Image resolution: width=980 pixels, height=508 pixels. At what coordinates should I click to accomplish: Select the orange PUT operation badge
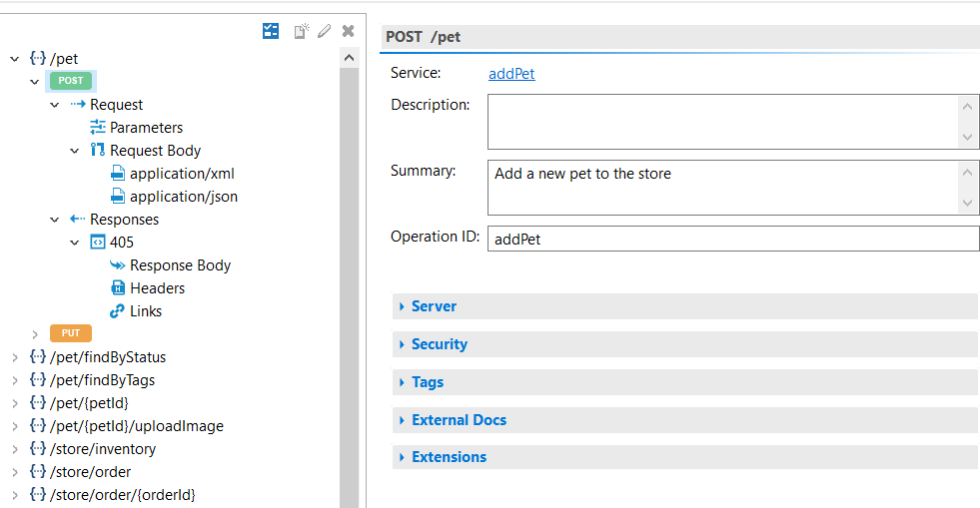tap(71, 333)
